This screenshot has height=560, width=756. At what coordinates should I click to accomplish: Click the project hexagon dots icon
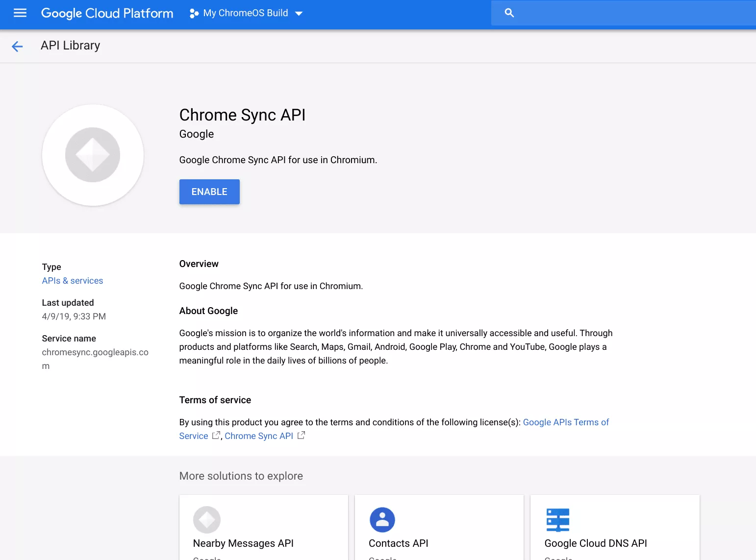point(194,14)
